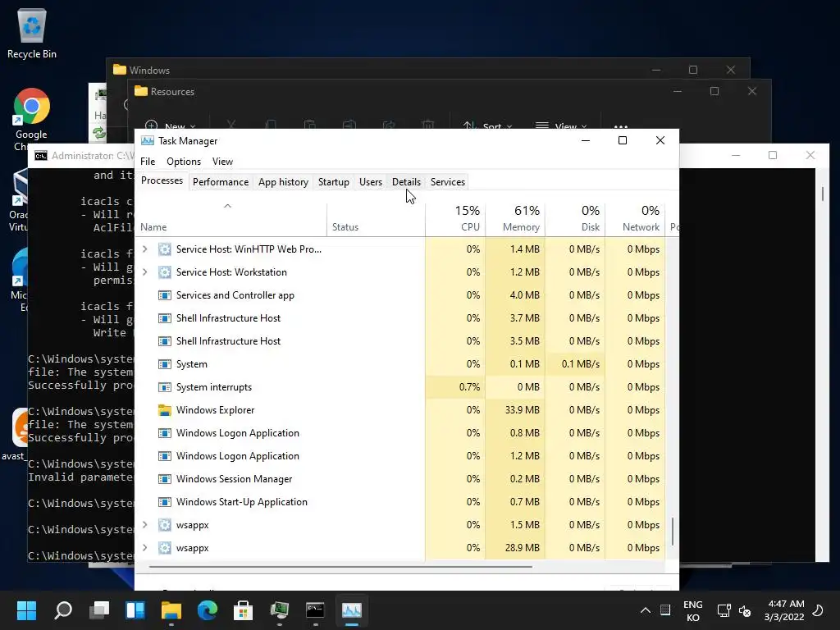This screenshot has width=840, height=630.
Task: Sort by the Status column header
Action: click(x=376, y=218)
